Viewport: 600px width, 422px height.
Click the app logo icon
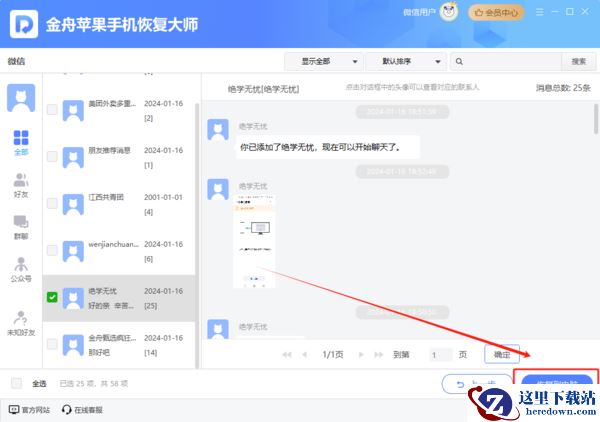point(24,24)
